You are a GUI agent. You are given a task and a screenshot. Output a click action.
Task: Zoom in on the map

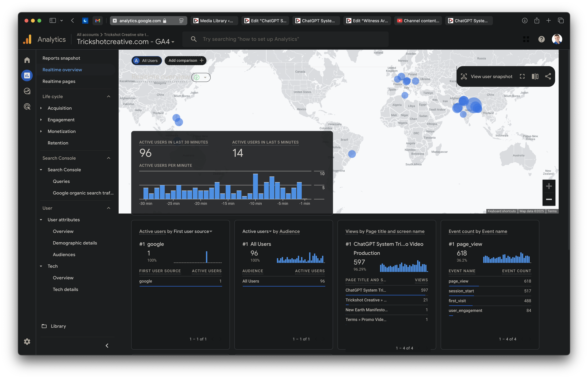click(x=549, y=186)
